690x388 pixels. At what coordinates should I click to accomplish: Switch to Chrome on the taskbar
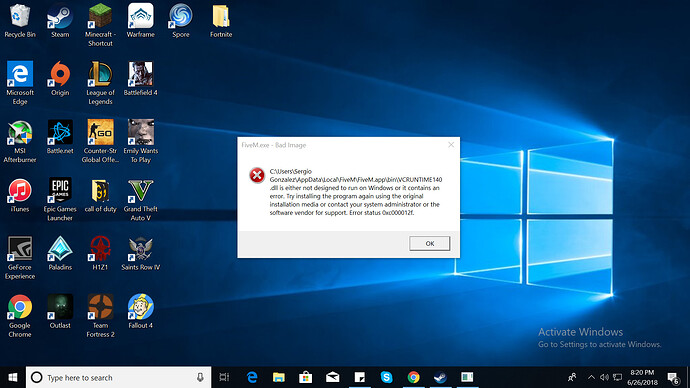[413, 377]
